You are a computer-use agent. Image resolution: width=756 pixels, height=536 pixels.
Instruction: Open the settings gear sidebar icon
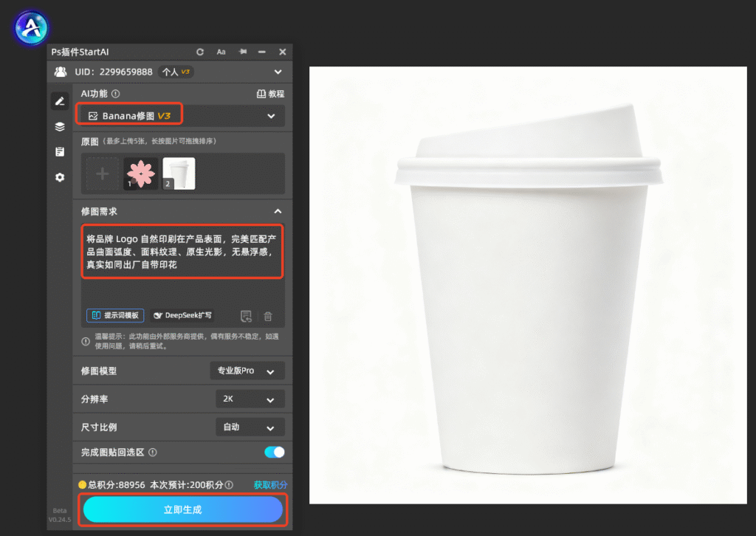(60, 177)
